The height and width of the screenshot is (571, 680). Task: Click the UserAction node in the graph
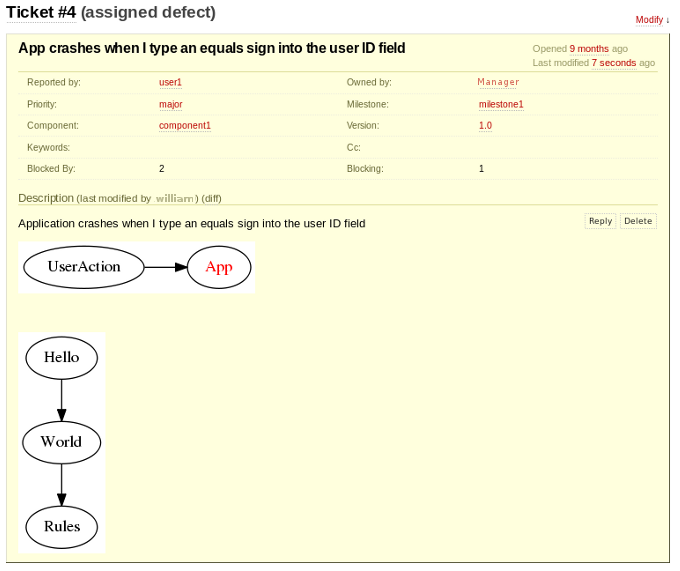point(84,267)
